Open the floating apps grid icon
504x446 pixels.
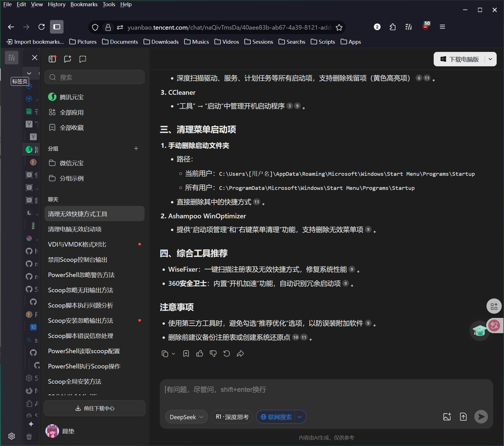494,306
